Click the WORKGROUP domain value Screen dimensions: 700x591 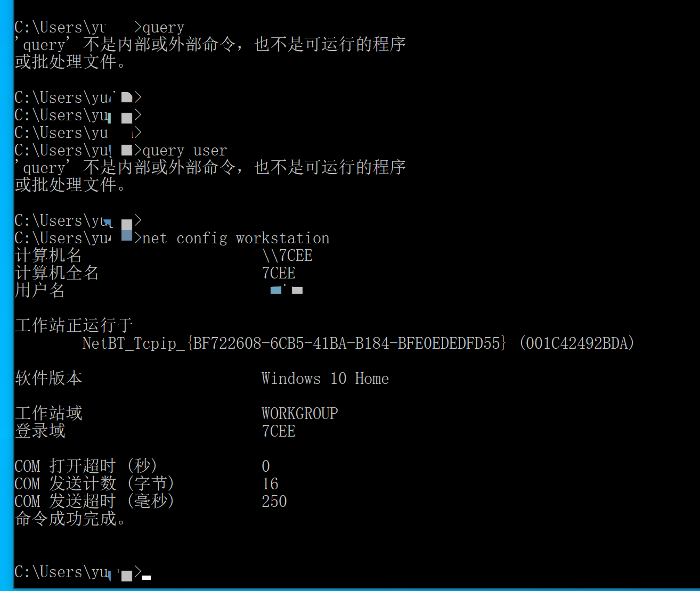click(x=300, y=414)
